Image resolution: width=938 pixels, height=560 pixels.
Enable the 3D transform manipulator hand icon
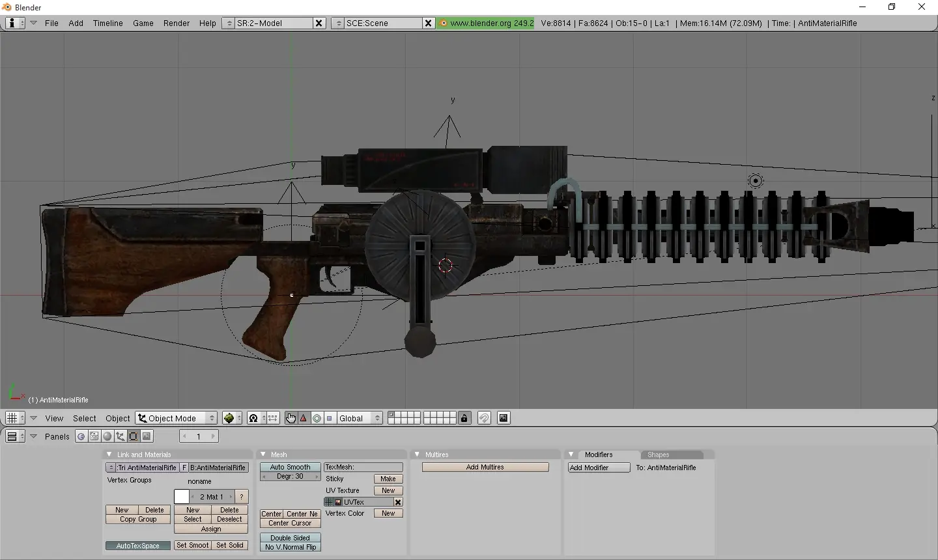pyautogui.click(x=291, y=418)
